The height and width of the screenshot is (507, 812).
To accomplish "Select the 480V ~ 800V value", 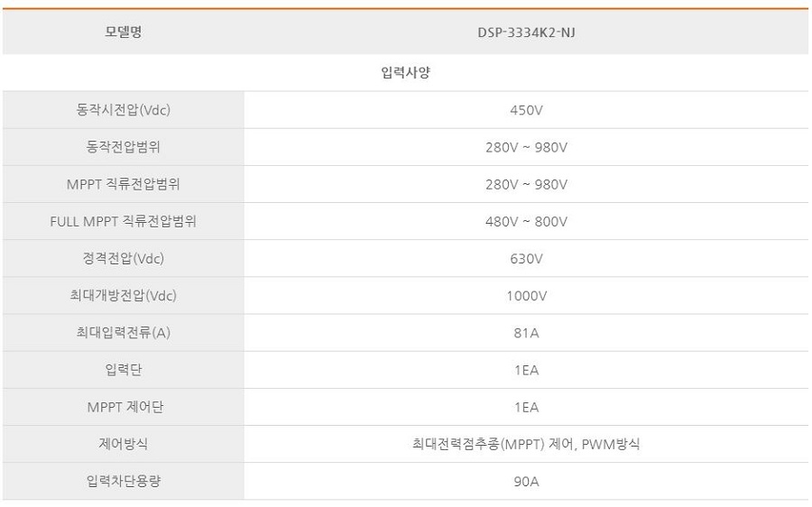I will pos(526,222).
